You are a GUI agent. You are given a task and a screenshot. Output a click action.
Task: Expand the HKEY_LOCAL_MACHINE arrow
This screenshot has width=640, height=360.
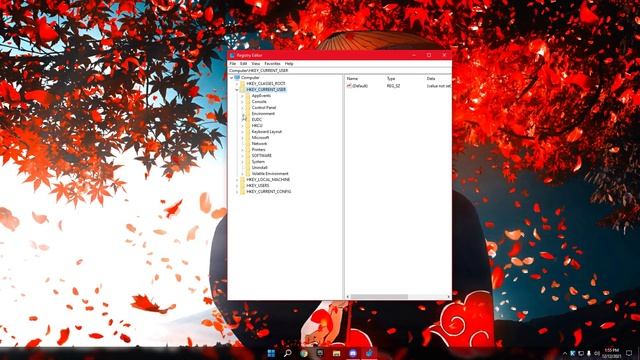237,180
